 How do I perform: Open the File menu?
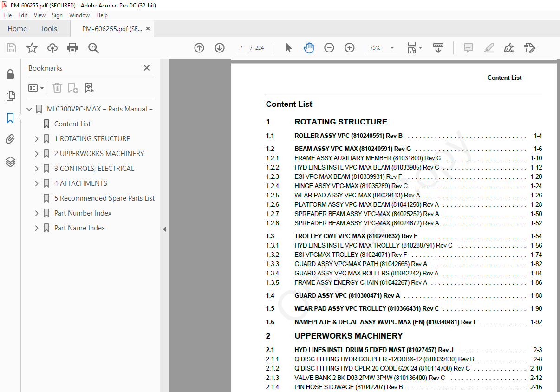point(7,15)
